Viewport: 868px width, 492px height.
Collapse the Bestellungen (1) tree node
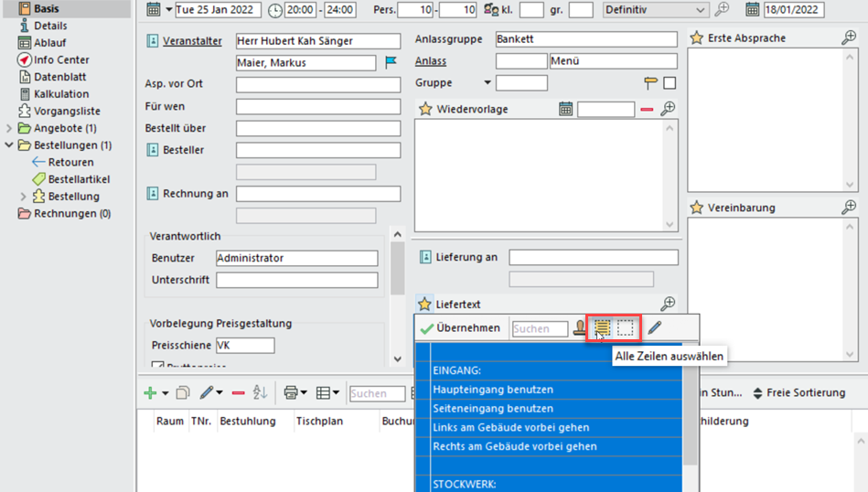click(9, 145)
